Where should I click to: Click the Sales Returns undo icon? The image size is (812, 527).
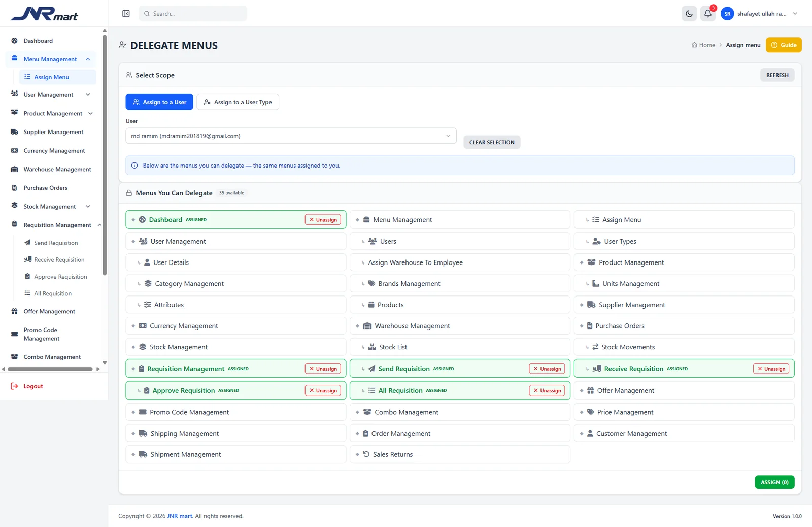pos(366,454)
